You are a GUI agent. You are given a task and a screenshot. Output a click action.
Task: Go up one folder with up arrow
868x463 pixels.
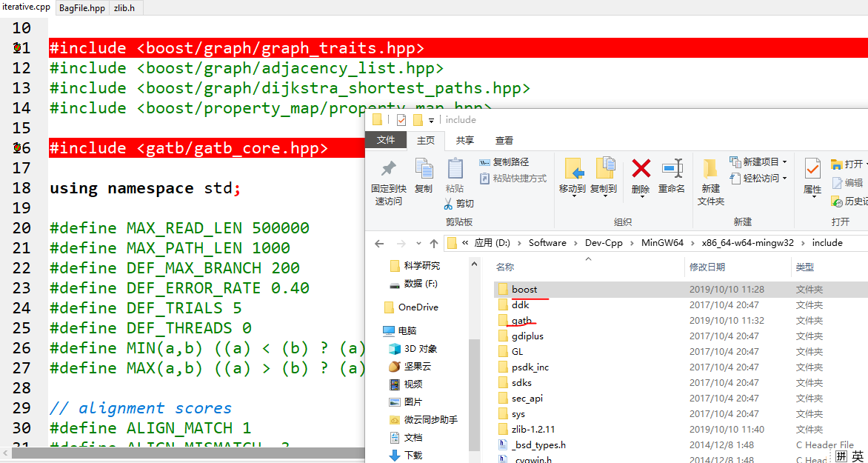coord(435,243)
